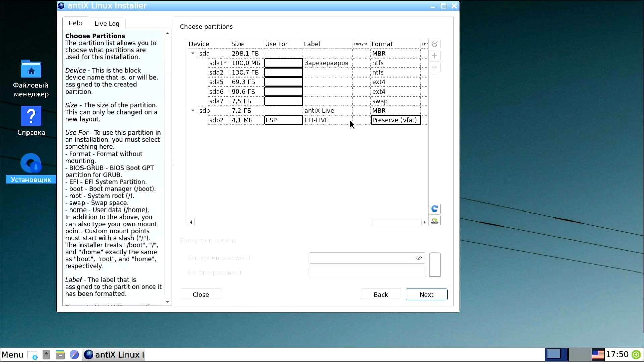644x362 pixels.
Task: Click the Size column header
Action: 247,44
